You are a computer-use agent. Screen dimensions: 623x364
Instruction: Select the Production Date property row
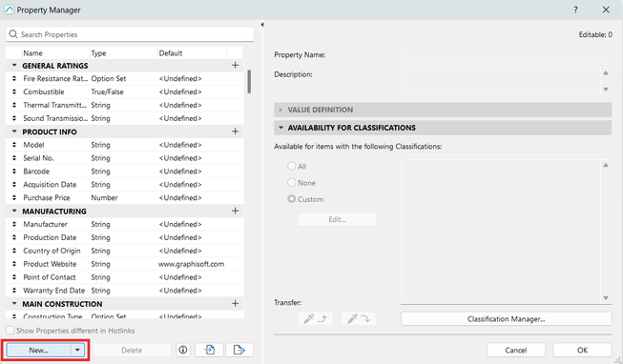point(124,237)
